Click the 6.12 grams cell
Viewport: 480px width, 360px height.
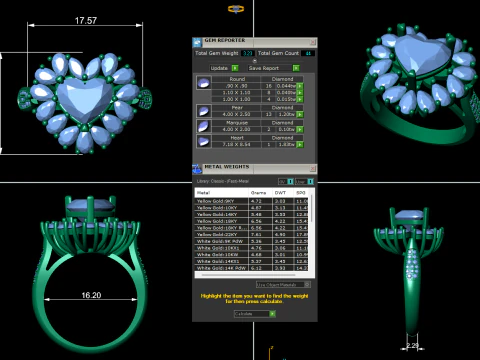point(261,268)
